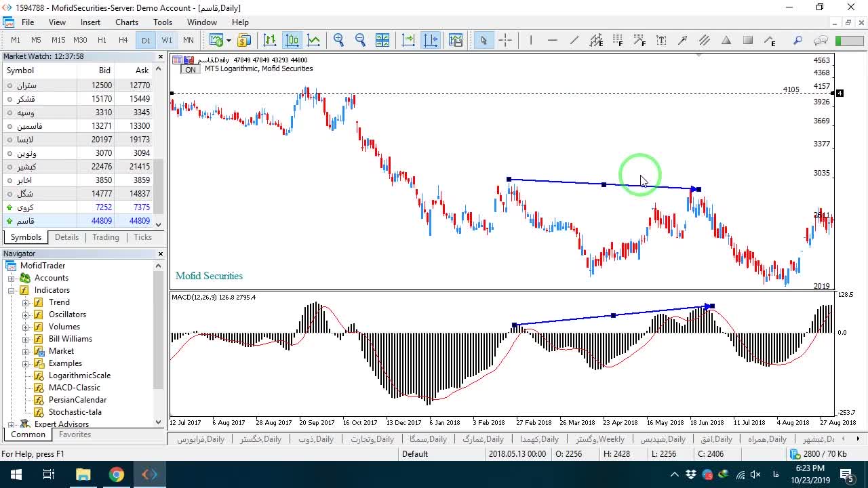Screen dimensions: 868x488
Task: Select the arrow drawing tool
Action: coord(683,41)
